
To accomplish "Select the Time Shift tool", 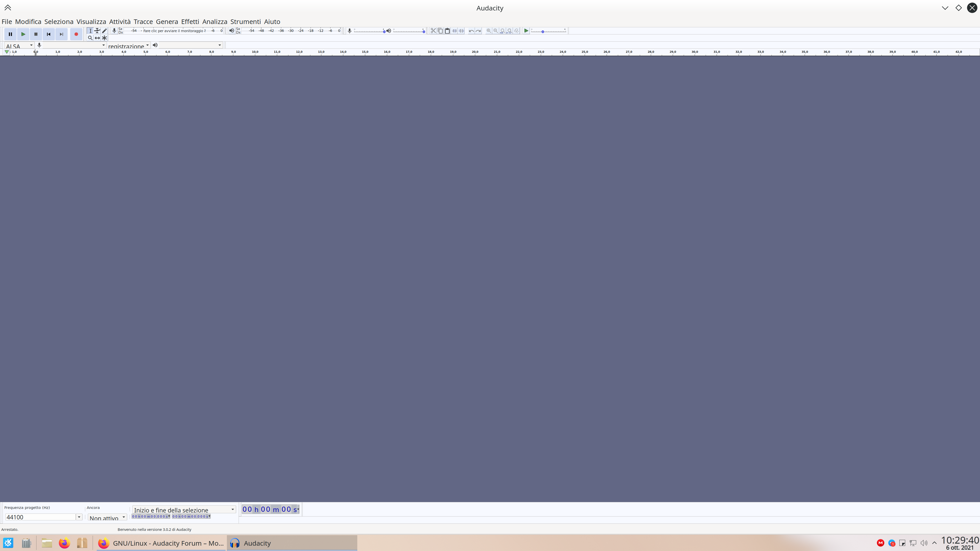I will pyautogui.click(x=97, y=38).
